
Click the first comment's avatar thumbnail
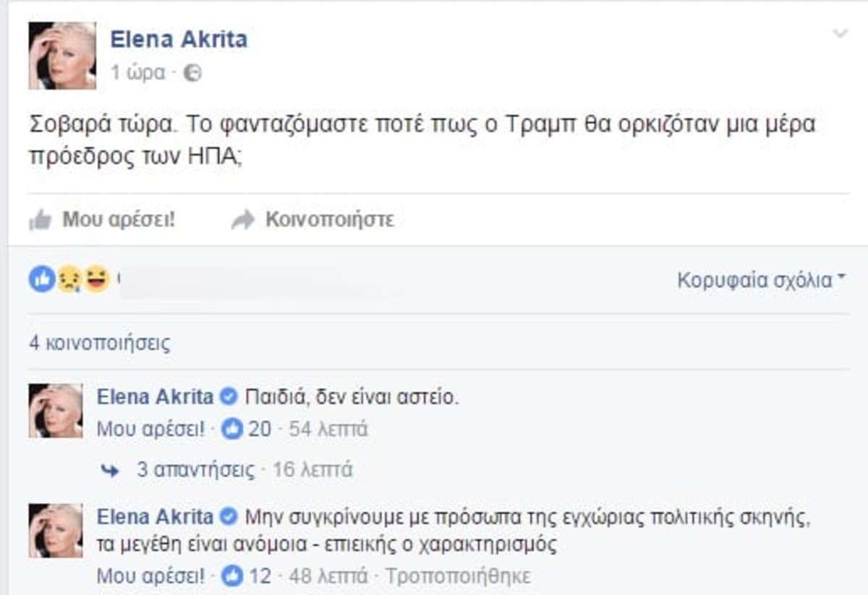(x=56, y=410)
